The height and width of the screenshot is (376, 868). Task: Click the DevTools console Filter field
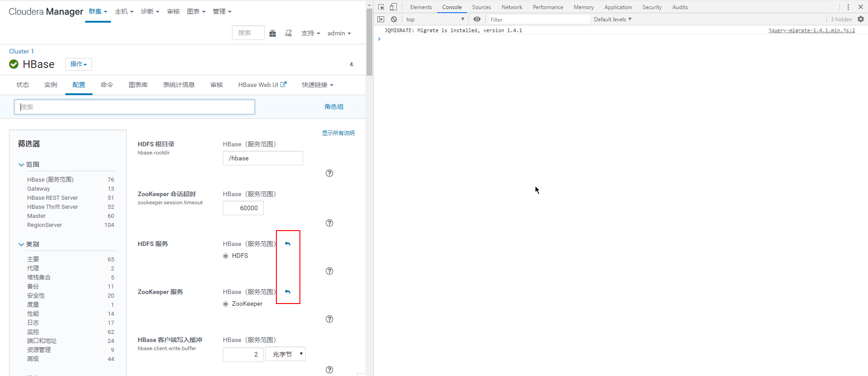point(539,19)
